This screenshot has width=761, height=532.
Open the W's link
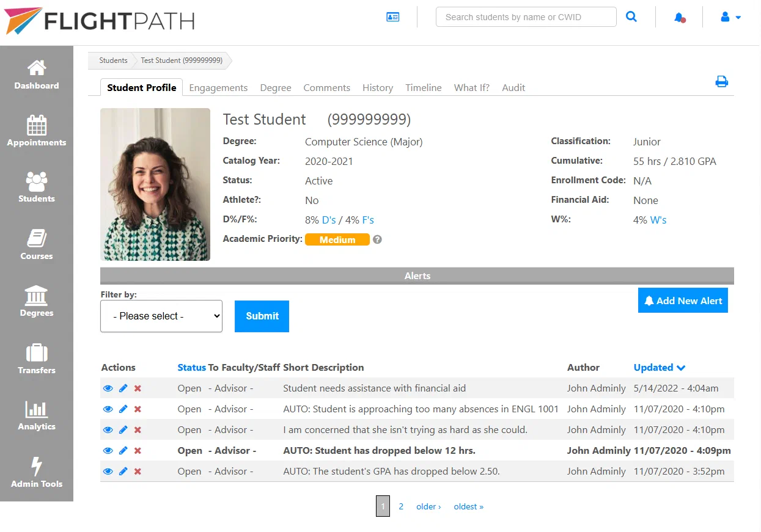coord(658,220)
